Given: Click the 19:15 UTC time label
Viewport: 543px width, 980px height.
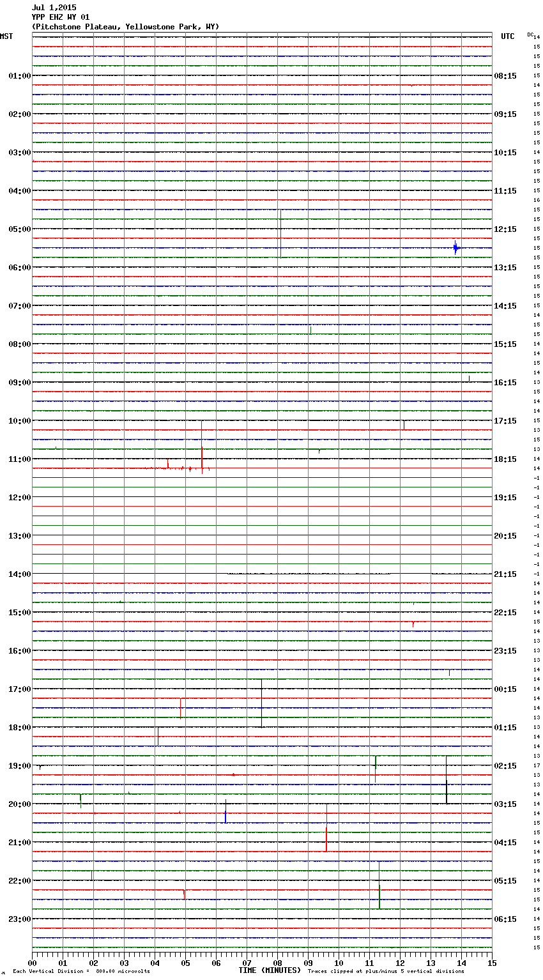Looking at the screenshot, I should 505,498.
